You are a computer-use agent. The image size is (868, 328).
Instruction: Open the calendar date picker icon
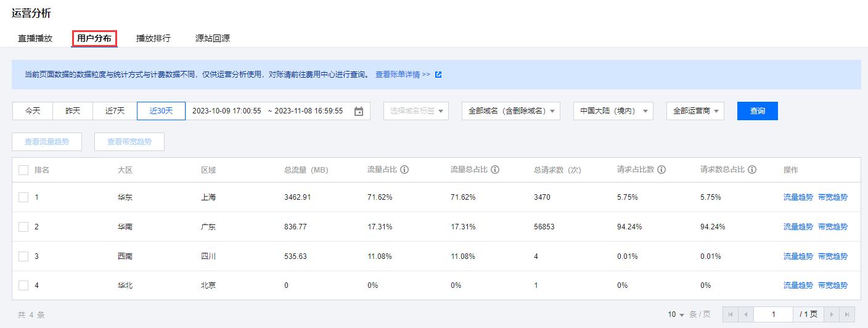(359, 111)
